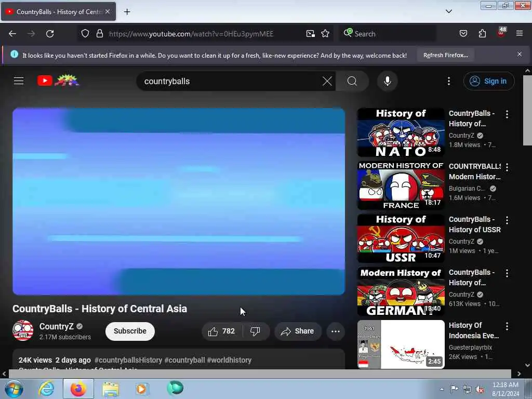Open the #worldhistory hashtag
532x399 pixels.
(x=229, y=361)
